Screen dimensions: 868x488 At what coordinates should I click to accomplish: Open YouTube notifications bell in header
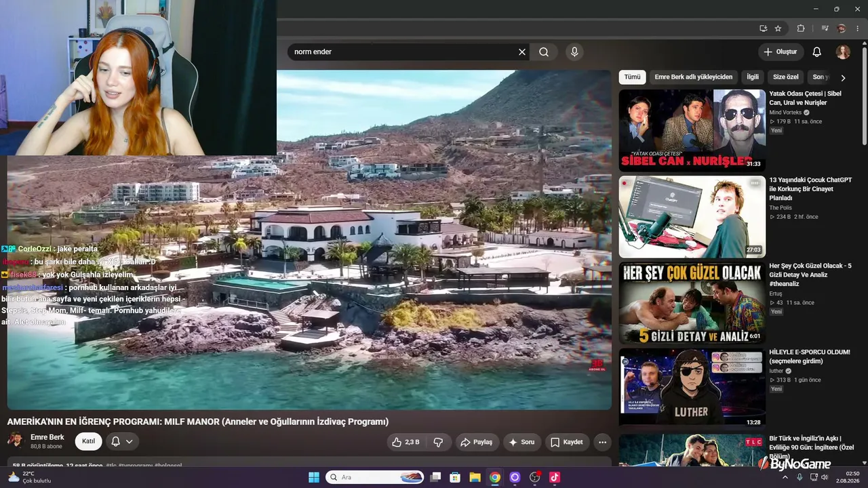pyautogui.click(x=817, y=52)
